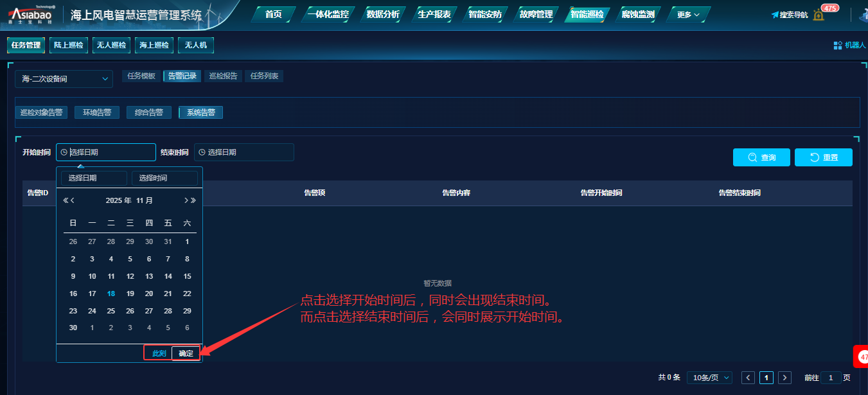Image resolution: width=868 pixels, height=395 pixels.
Task: Go to previous year in calendar
Action: [66, 200]
